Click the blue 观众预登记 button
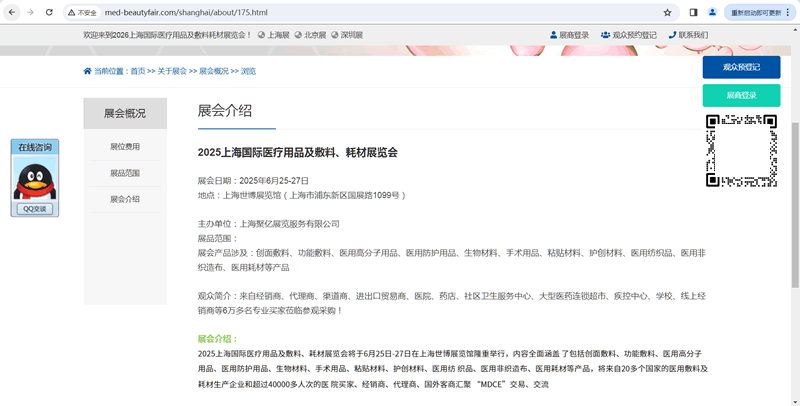This screenshot has height=406, width=800. click(741, 67)
